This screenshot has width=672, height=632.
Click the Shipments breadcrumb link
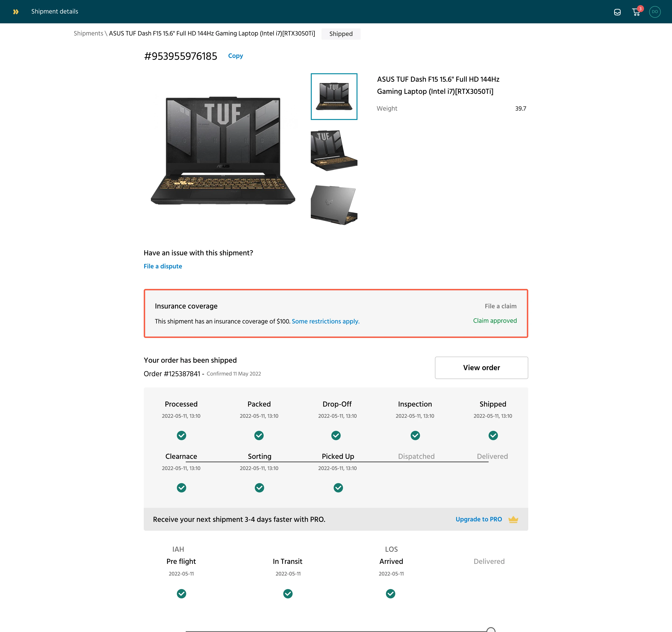(88, 33)
